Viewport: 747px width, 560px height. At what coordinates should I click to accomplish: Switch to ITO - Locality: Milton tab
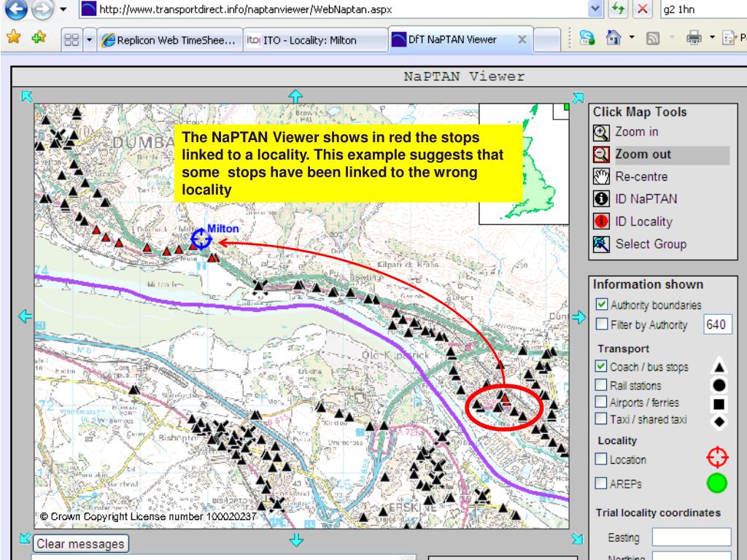pyautogui.click(x=315, y=41)
